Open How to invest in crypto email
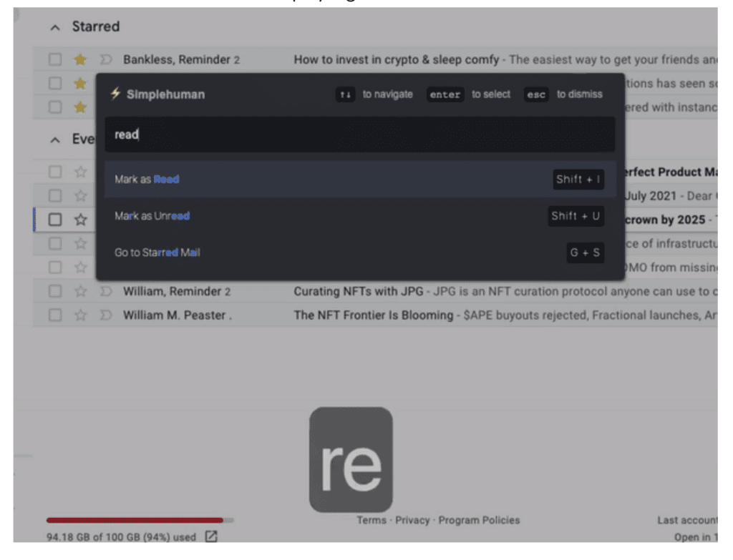This screenshot has width=733, height=560. [x=397, y=59]
